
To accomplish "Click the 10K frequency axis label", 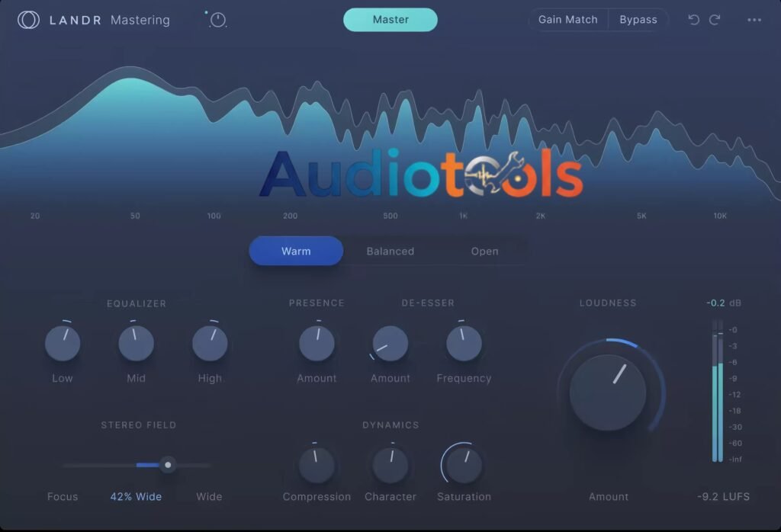I will click(720, 216).
